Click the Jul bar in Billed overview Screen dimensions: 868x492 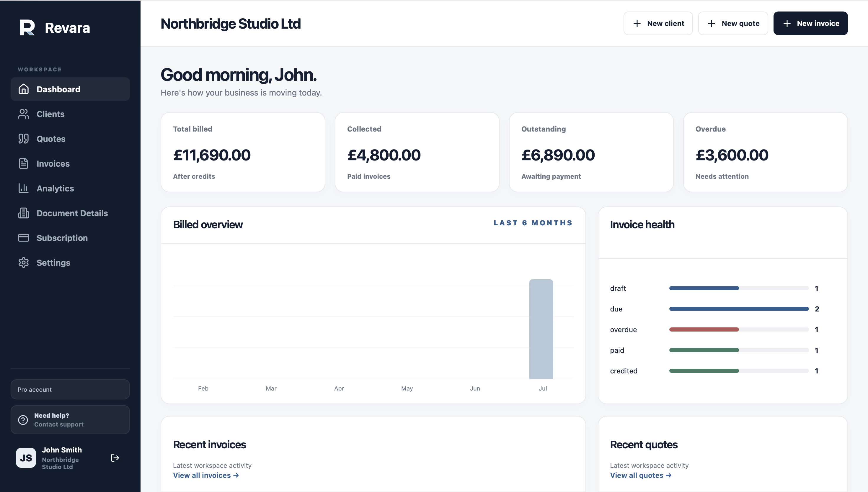click(541, 329)
